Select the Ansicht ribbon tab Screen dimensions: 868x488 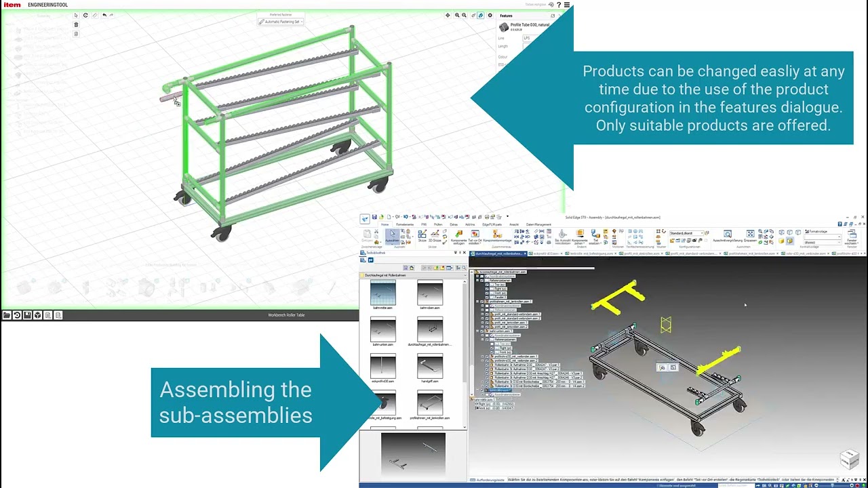point(514,224)
